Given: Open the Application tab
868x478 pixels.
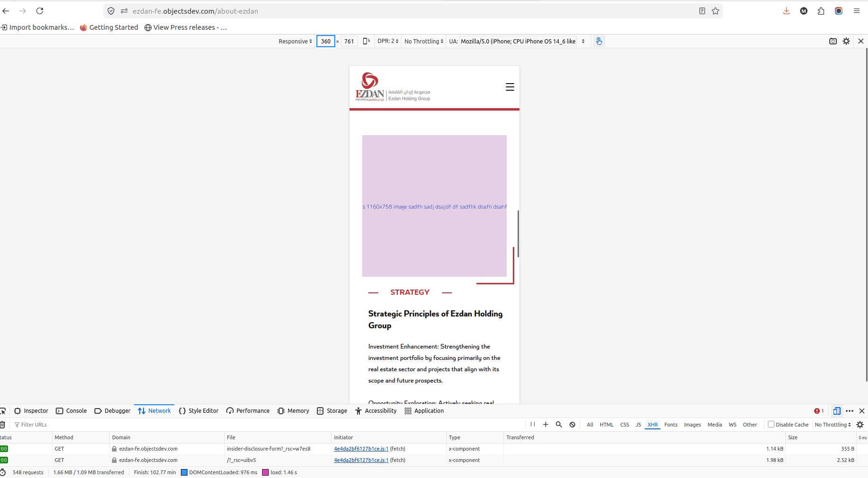Looking at the screenshot, I should [x=424, y=411].
